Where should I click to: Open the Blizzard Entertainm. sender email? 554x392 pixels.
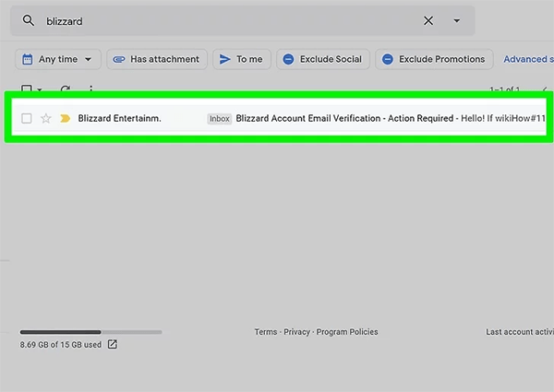119,118
